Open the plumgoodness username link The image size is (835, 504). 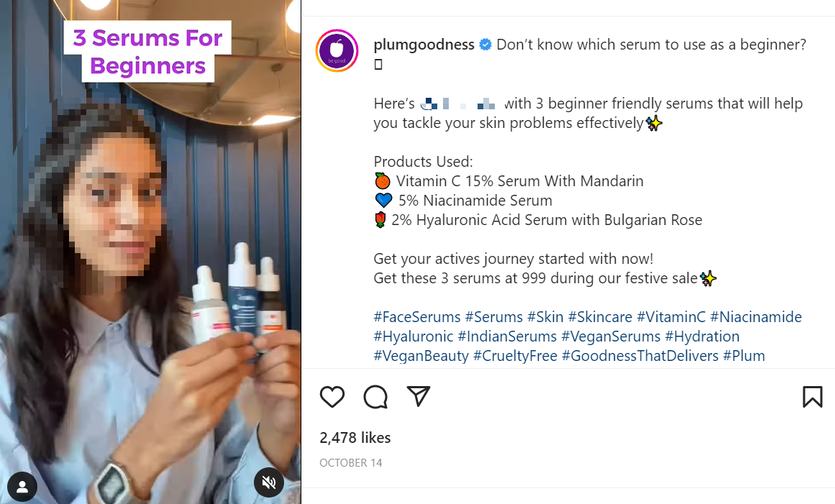(424, 45)
